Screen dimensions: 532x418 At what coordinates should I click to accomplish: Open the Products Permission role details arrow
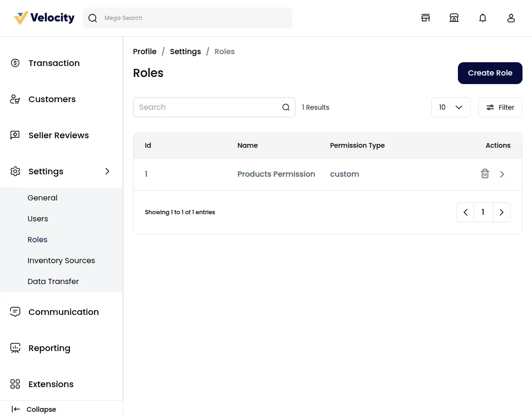(502, 174)
